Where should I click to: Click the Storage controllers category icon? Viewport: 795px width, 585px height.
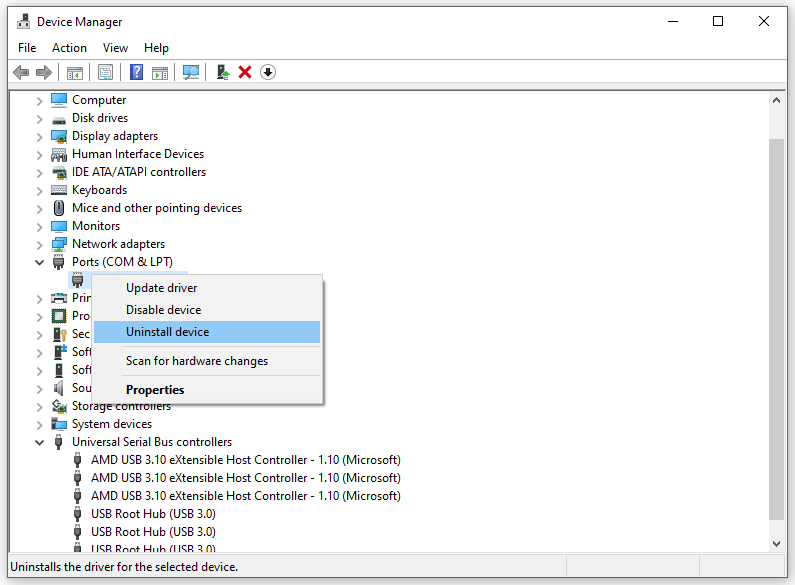[59, 406]
